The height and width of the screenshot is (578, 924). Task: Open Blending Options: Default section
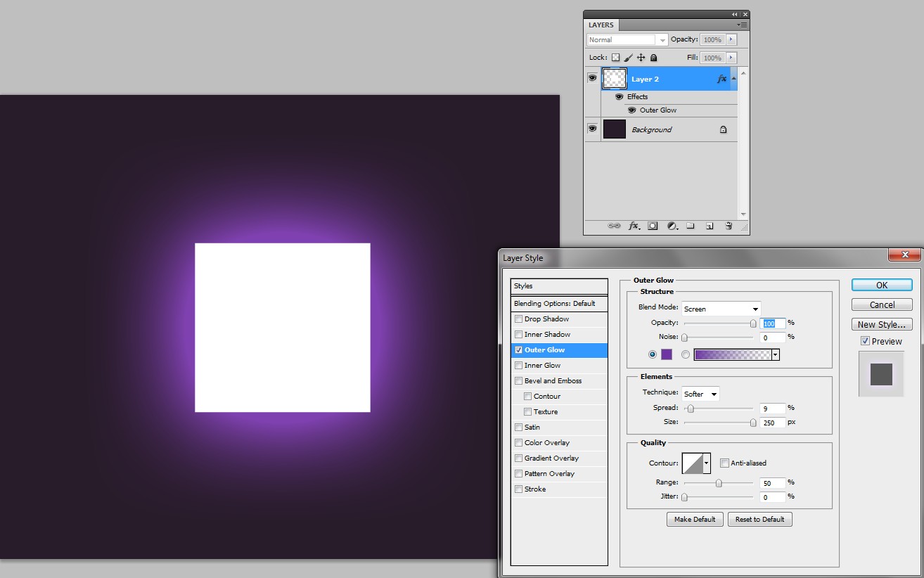point(559,304)
